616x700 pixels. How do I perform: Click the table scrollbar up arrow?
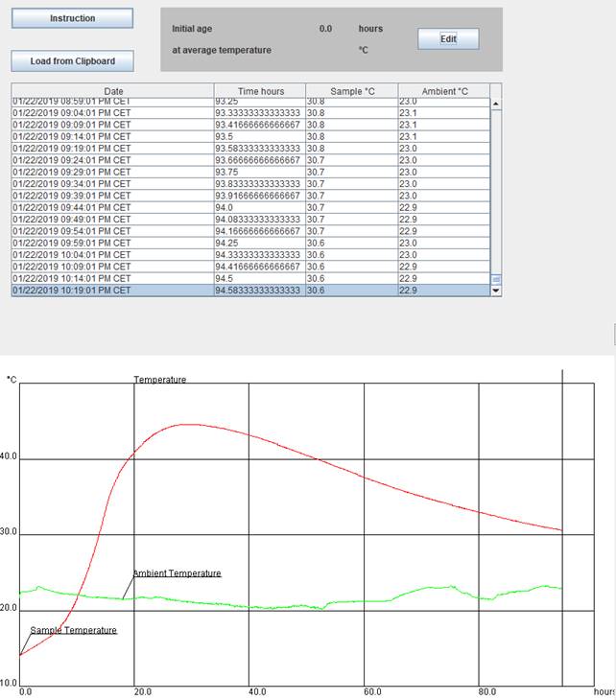click(x=496, y=104)
